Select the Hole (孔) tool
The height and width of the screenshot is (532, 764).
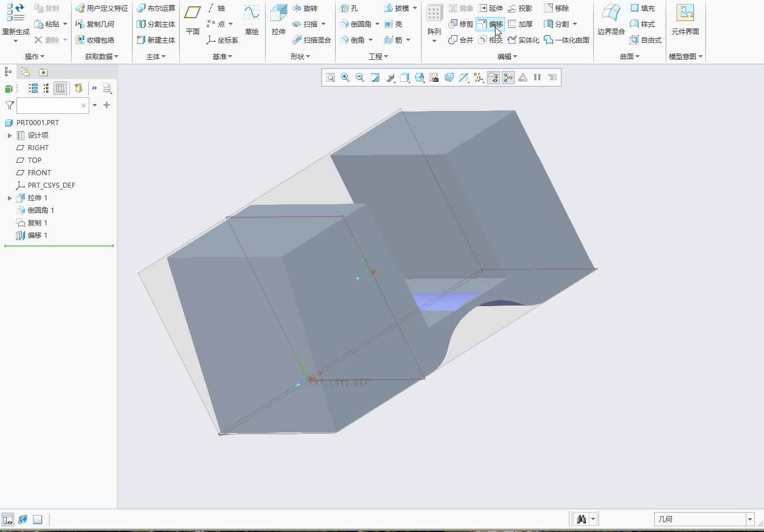pos(349,8)
